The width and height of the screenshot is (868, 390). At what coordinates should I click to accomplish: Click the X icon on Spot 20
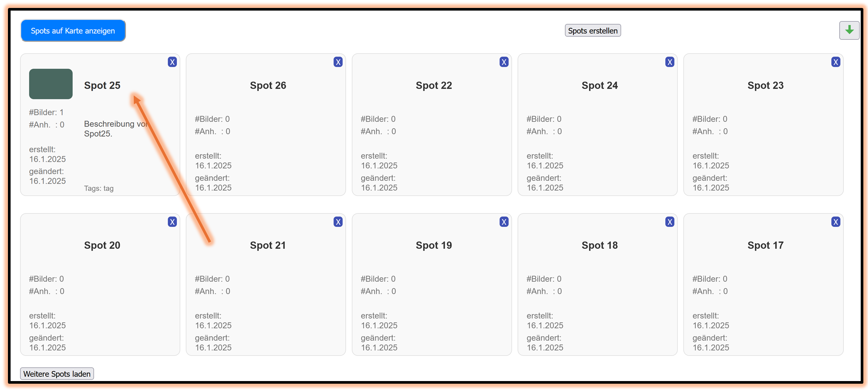click(172, 222)
